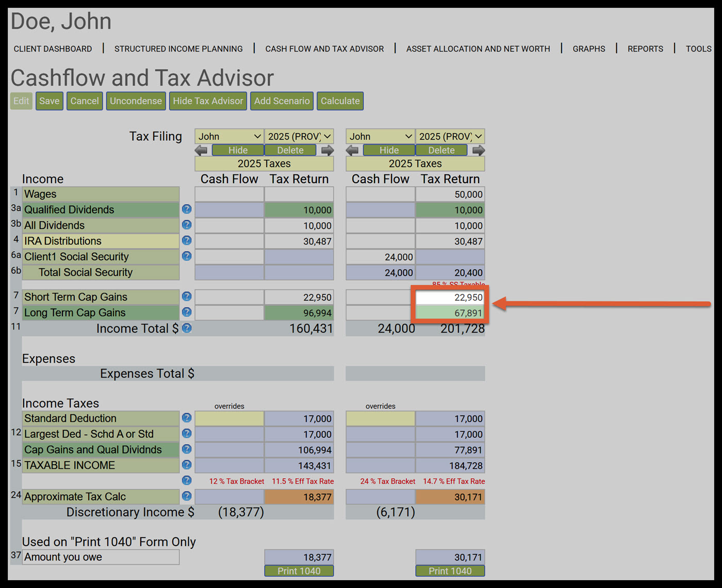Click Print 1040 under 18,377 amount owed
Image resolution: width=722 pixels, height=588 pixels.
tap(299, 571)
